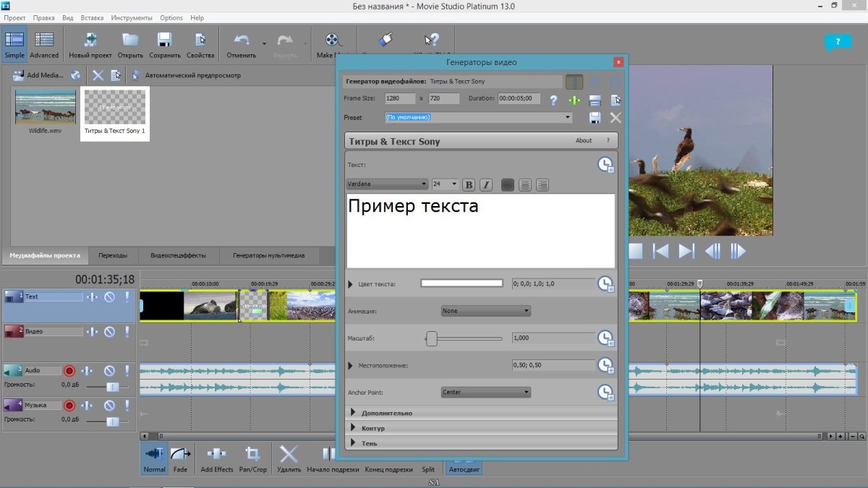Screen dimensions: 868x488
Task: Expand the Тень section
Action: point(353,443)
